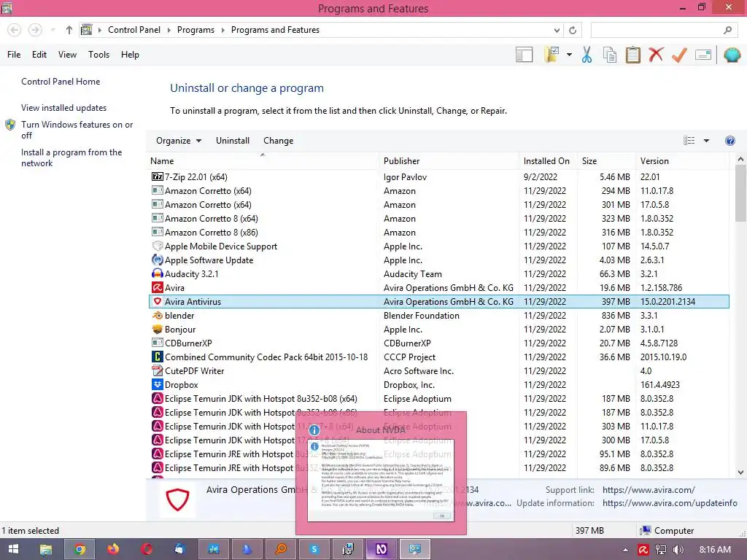Screen dimensions: 747x560
Task: Open Turn Windows features on or off
Action: [77, 130]
